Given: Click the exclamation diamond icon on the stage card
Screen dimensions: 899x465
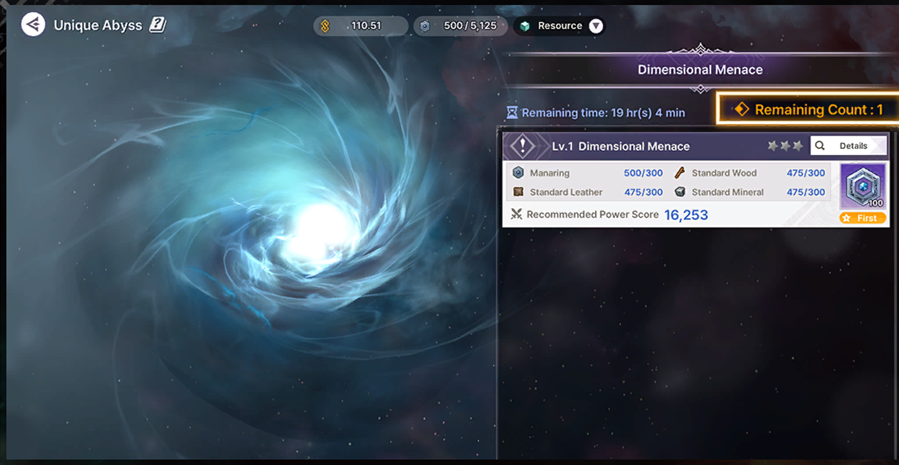Looking at the screenshot, I should point(522,146).
